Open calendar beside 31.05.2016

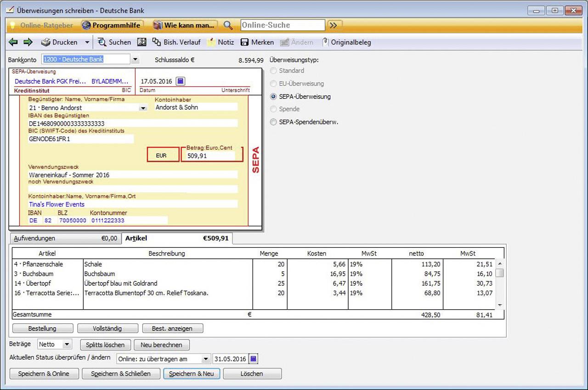254,359
